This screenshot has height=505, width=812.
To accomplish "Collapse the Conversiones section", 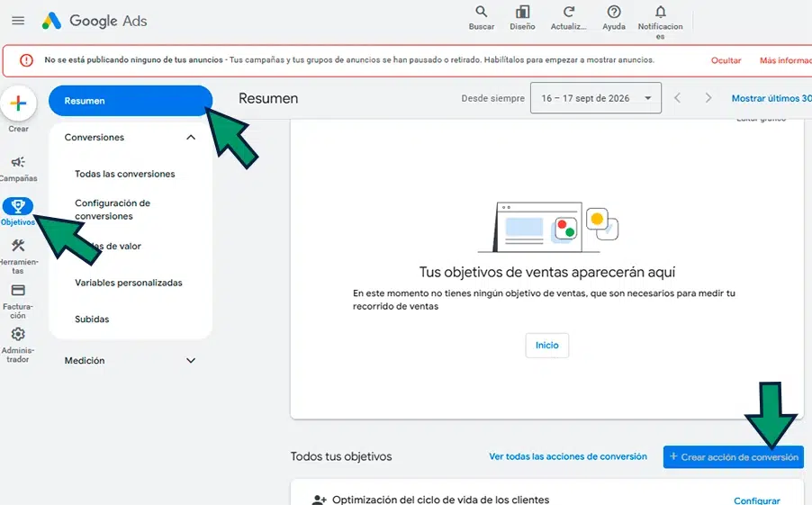I will click(130, 137).
